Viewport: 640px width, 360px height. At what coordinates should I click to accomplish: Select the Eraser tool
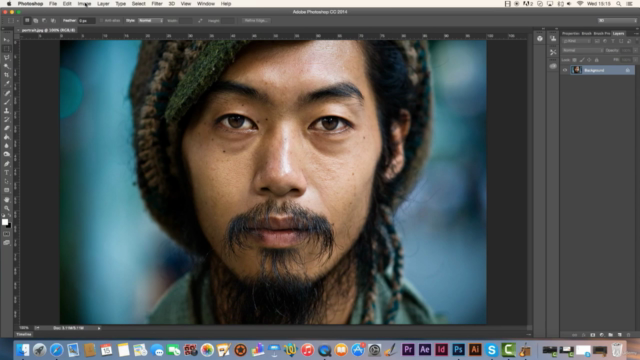[7, 128]
